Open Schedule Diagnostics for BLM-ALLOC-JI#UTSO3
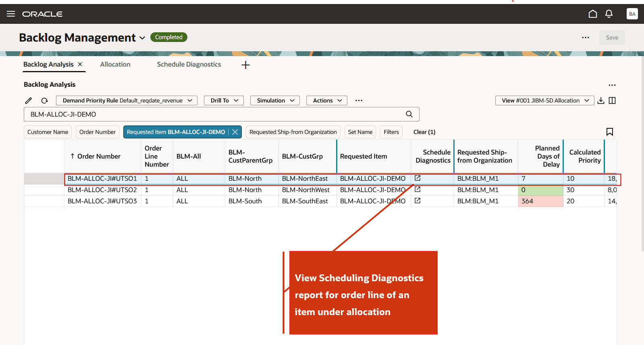 click(418, 201)
